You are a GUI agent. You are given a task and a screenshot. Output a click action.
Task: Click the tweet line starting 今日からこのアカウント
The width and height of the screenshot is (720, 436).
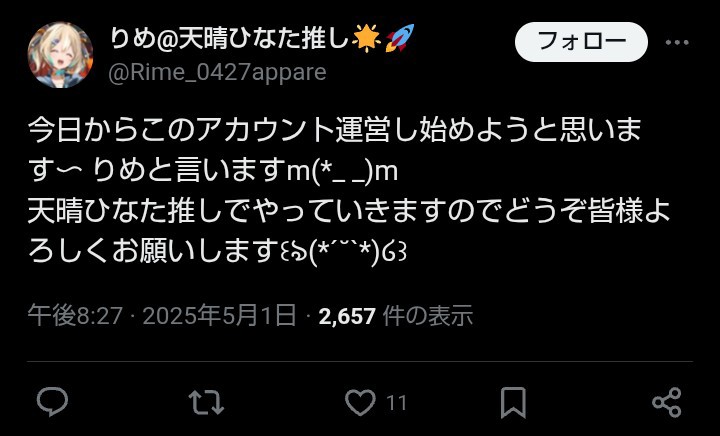(335, 130)
